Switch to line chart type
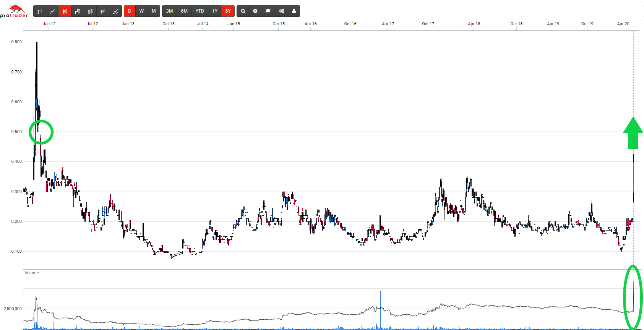The height and width of the screenshot is (330, 644). pos(52,11)
